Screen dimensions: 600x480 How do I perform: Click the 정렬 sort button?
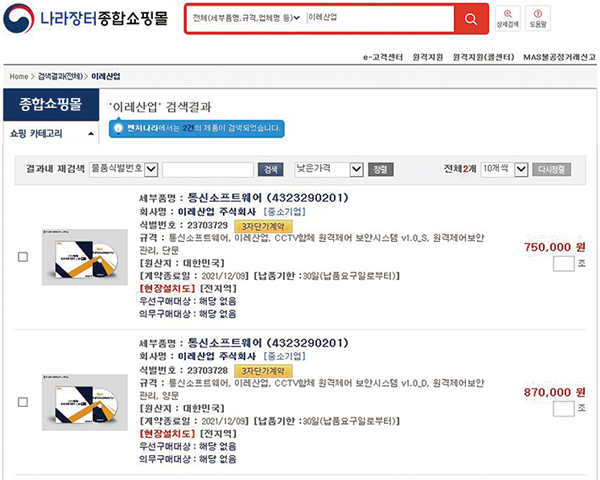tap(380, 170)
